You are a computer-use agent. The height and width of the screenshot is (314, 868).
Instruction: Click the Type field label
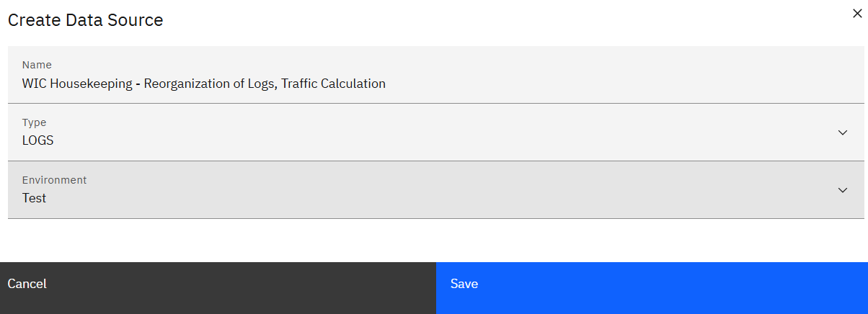pyautogui.click(x=34, y=122)
